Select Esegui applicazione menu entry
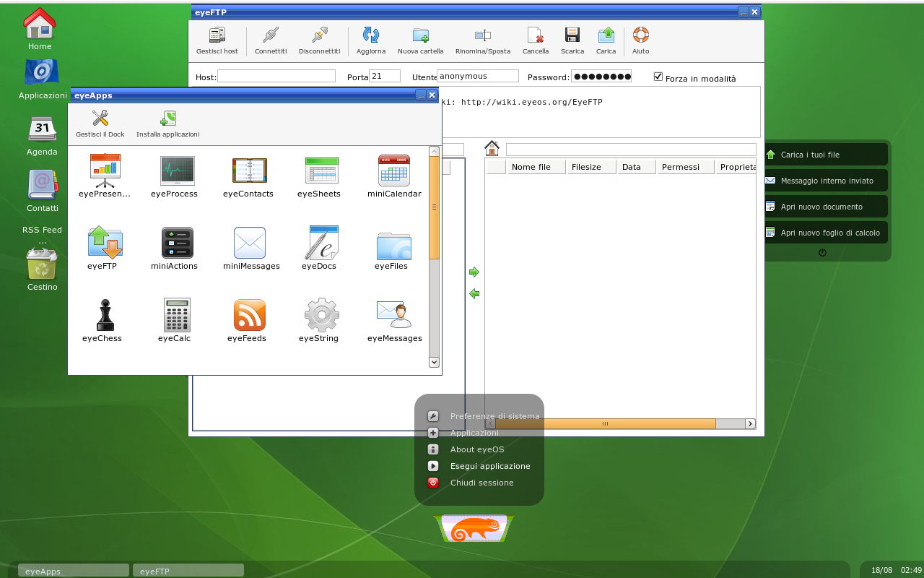Image resolution: width=924 pixels, height=578 pixels. click(x=490, y=466)
